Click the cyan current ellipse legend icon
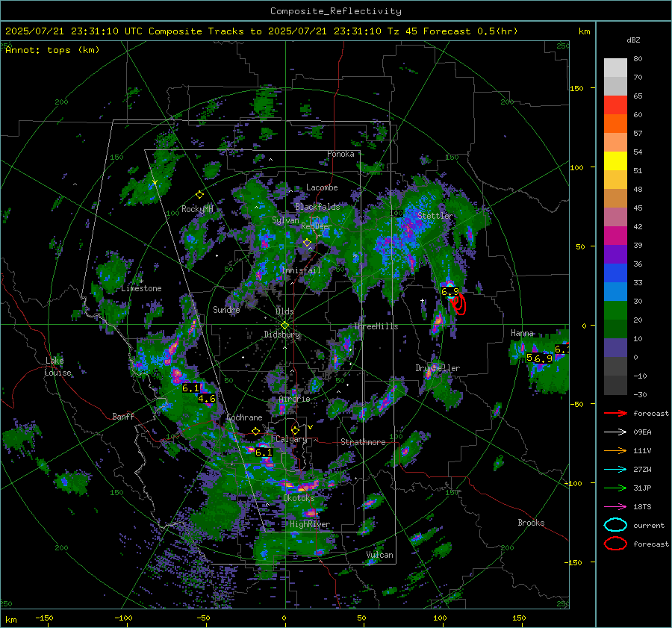The image size is (672, 628). tap(615, 525)
